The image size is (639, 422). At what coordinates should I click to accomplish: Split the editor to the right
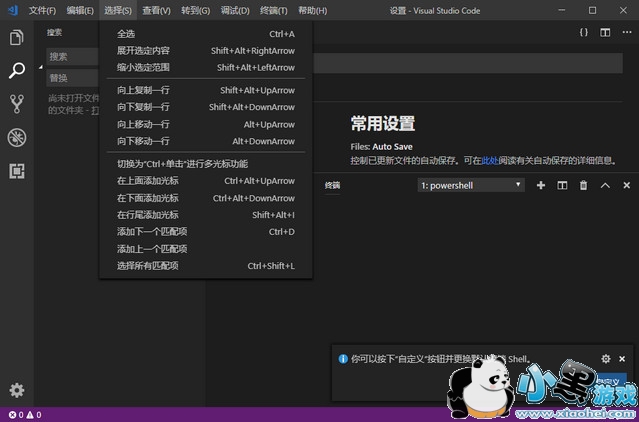point(605,32)
